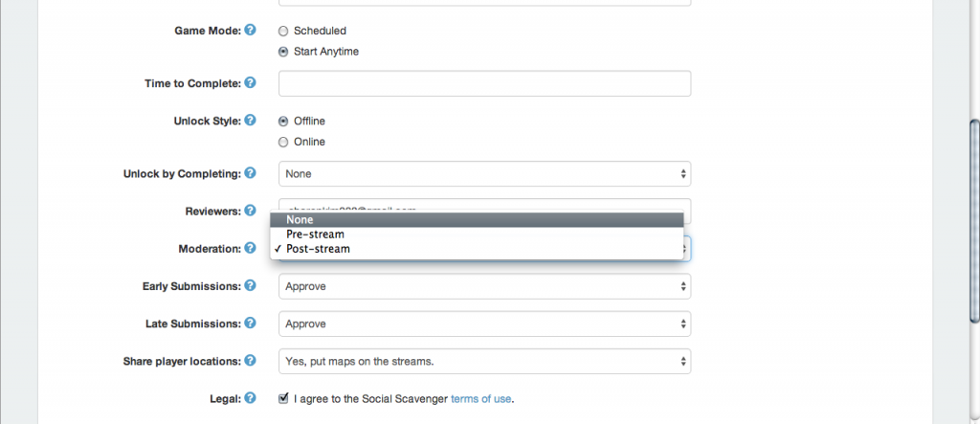
Task: Show help for Unlock Style
Action: (x=250, y=120)
